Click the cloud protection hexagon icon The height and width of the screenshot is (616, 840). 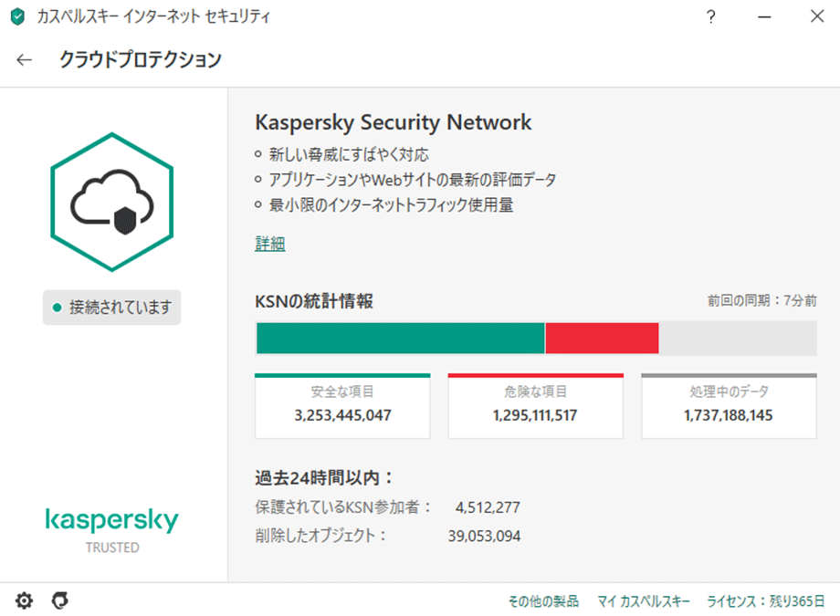coord(112,202)
